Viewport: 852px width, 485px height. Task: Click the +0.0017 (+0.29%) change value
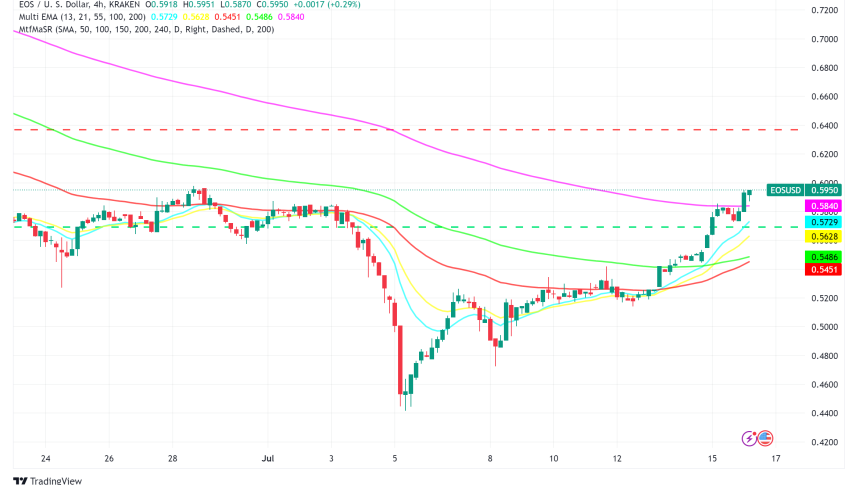(x=327, y=4)
